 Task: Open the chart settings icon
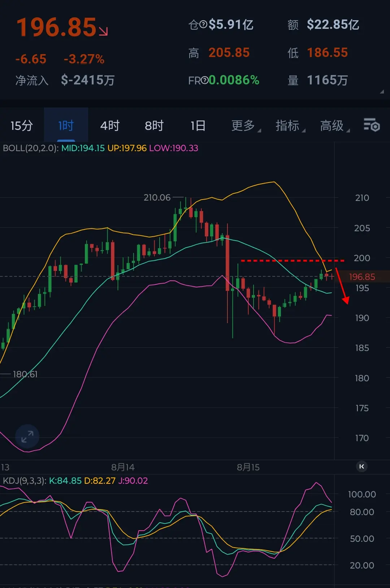pyautogui.click(x=372, y=125)
